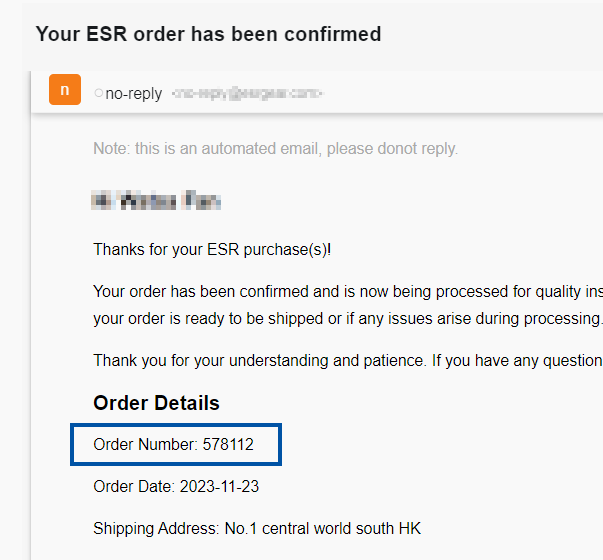Viewport: 603px width, 560px height.
Task: Click the word "ESR" in the subject
Action: (x=107, y=34)
